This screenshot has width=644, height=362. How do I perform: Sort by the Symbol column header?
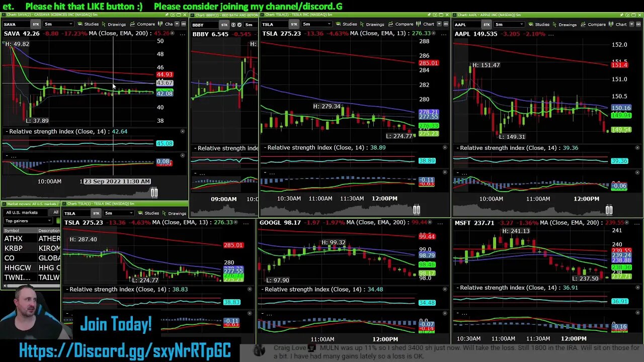pyautogui.click(x=19, y=230)
